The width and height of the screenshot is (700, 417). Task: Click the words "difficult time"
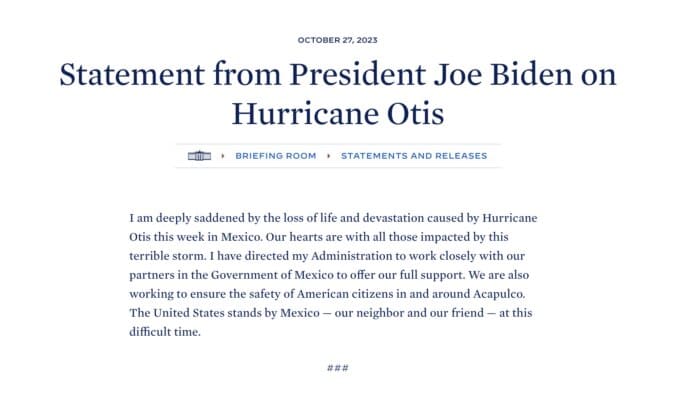pos(165,332)
